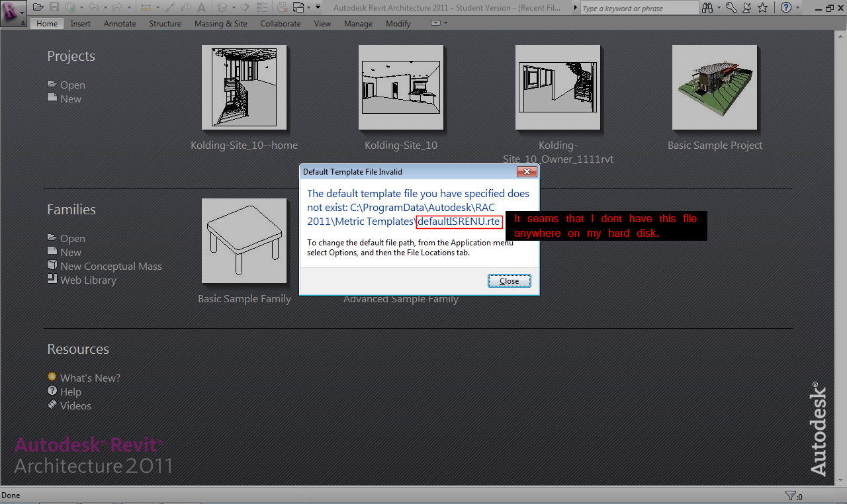Click the Undo arrow icon
The width and height of the screenshot is (847, 504).
[x=93, y=7]
